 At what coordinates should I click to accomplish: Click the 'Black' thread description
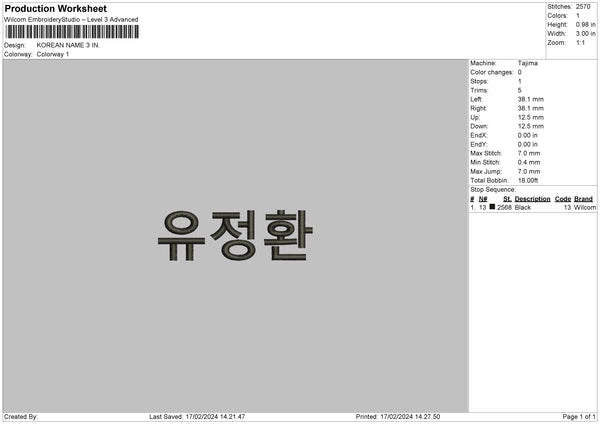point(523,207)
